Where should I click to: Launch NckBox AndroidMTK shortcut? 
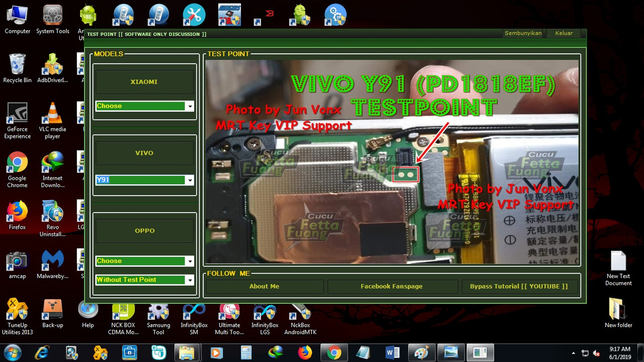tap(300, 319)
